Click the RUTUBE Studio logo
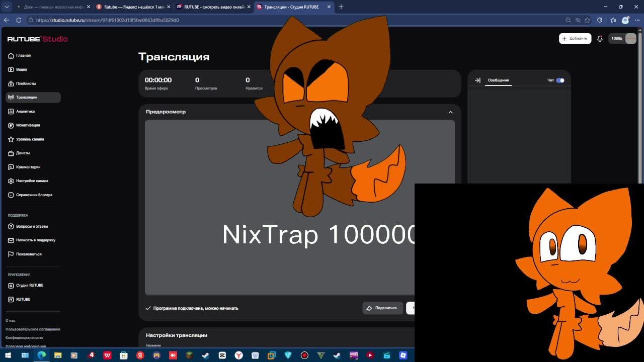 coord(37,39)
